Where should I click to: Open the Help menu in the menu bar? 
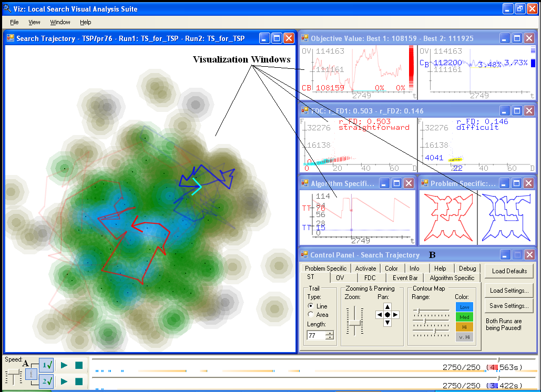click(86, 22)
